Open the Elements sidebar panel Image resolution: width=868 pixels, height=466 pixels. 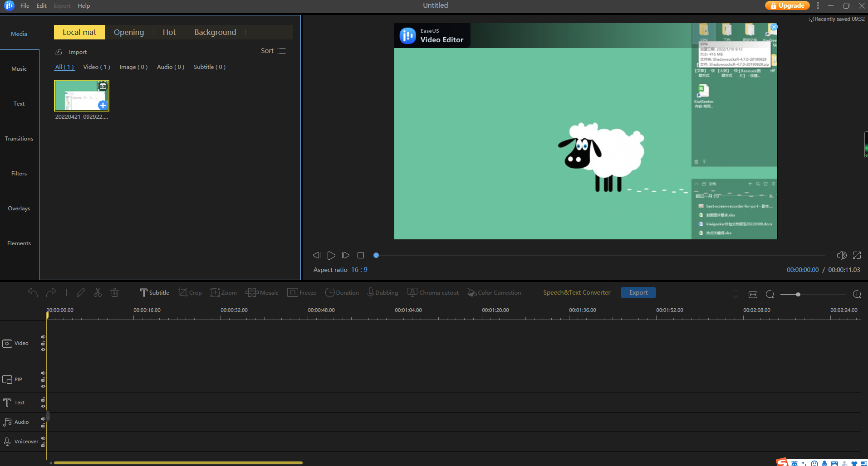point(19,243)
